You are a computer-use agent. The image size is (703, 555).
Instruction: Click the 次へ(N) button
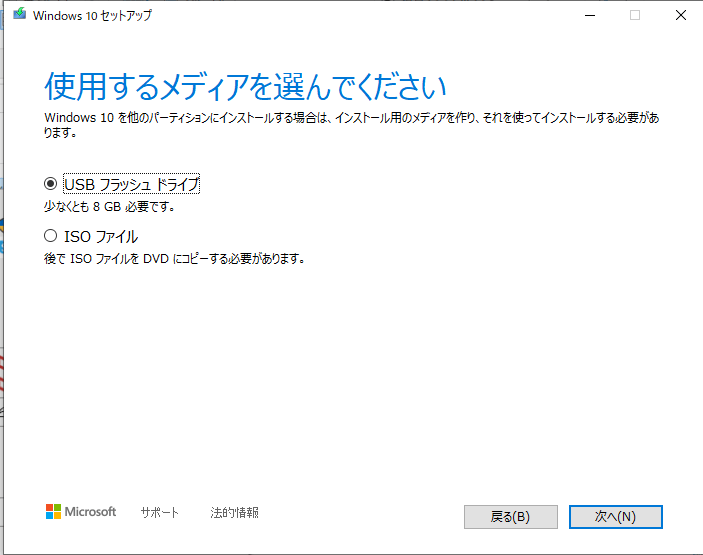(616, 517)
